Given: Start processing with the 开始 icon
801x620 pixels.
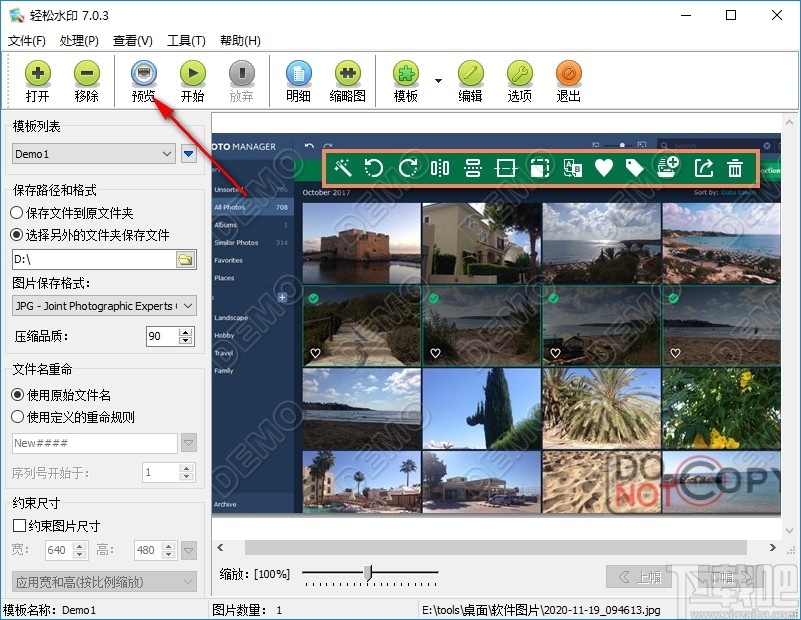Looking at the screenshot, I should [x=193, y=73].
